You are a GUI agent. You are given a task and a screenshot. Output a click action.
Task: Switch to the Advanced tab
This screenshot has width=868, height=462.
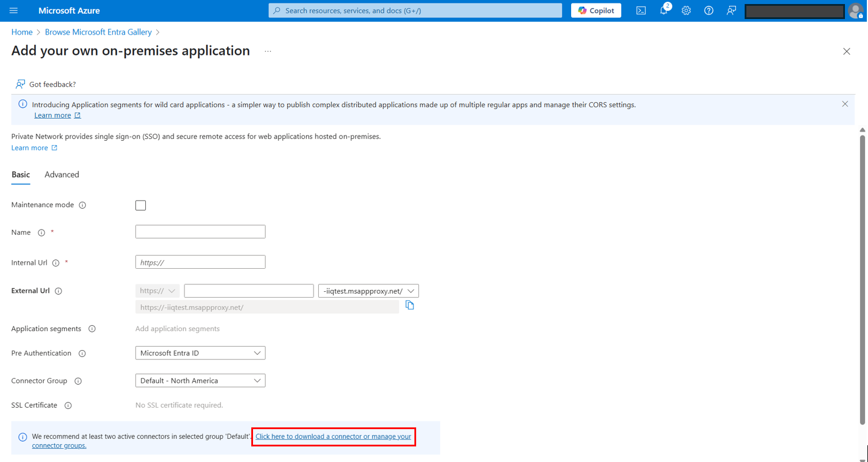tap(62, 175)
